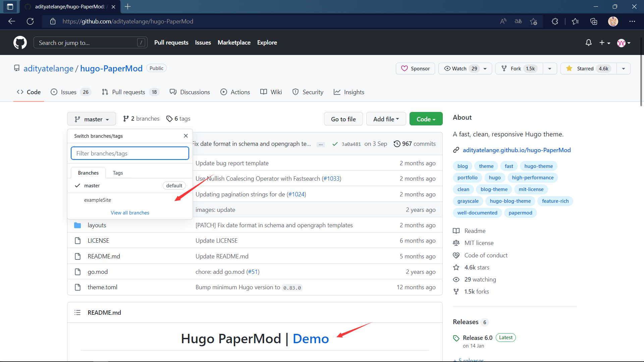Click the README table of contents icon

pyautogui.click(x=77, y=312)
